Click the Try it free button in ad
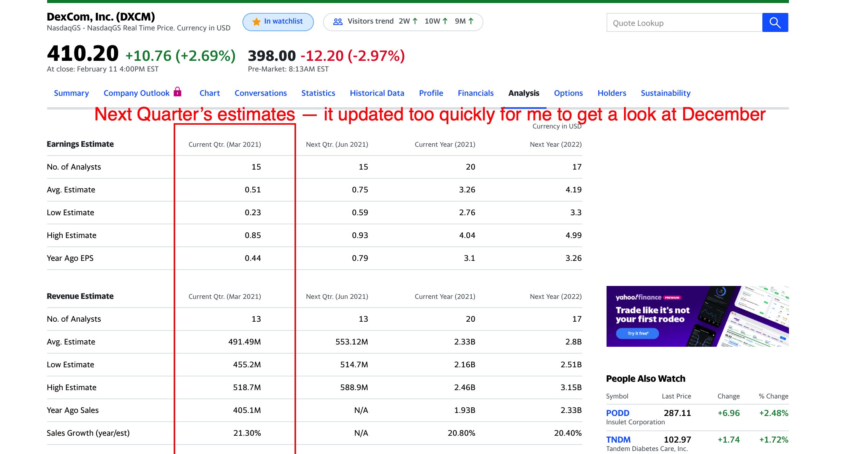The width and height of the screenshot is (868, 454). click(x=638, y=333)
